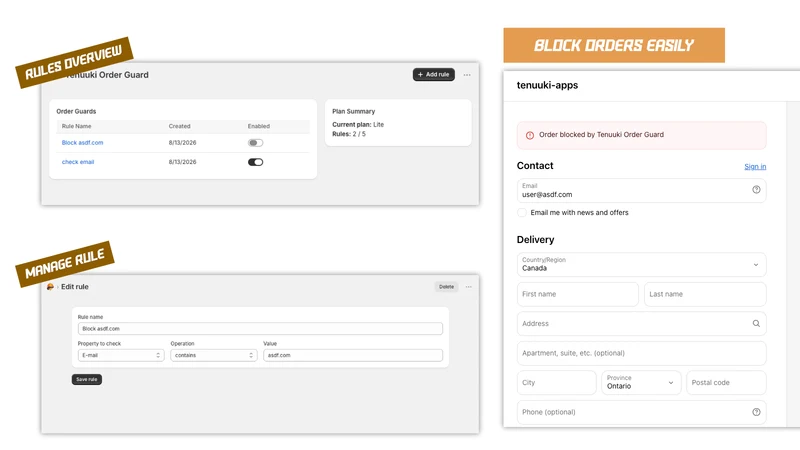Click the Delete button in Edit rule
The image size is (800, 450).
click(446, 287)
